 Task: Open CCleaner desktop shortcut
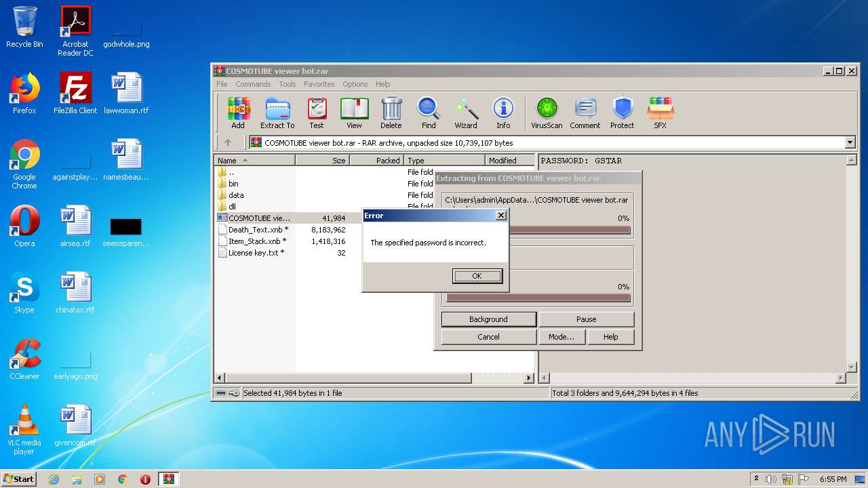(24, 359)
